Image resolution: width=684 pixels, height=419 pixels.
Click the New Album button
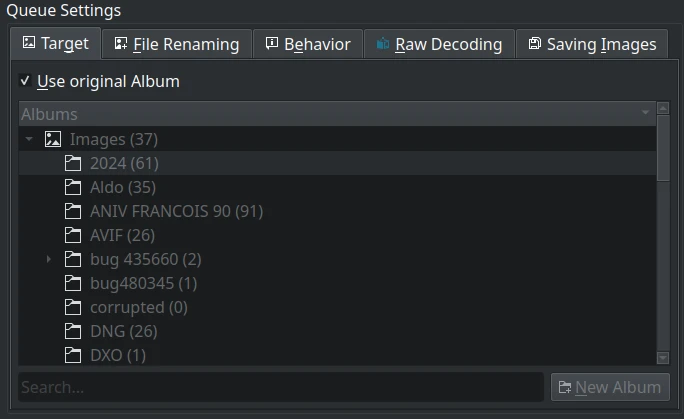tap(609, 387)
